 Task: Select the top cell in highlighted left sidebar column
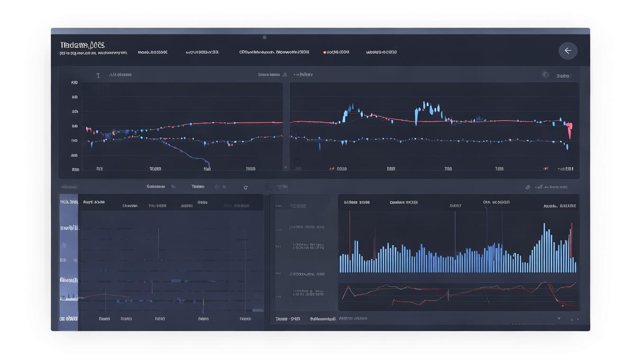click(x=69, y=202)
